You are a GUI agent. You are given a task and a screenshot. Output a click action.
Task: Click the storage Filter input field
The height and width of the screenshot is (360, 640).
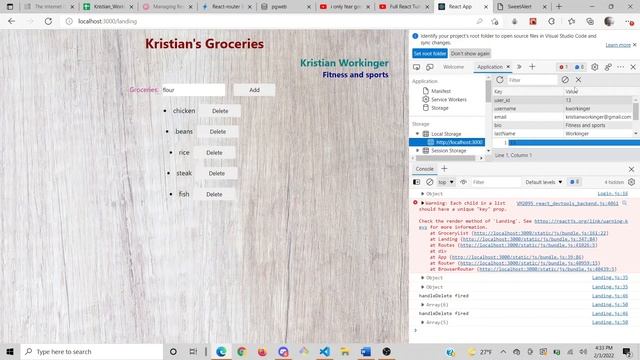click(x=532, y=80)
